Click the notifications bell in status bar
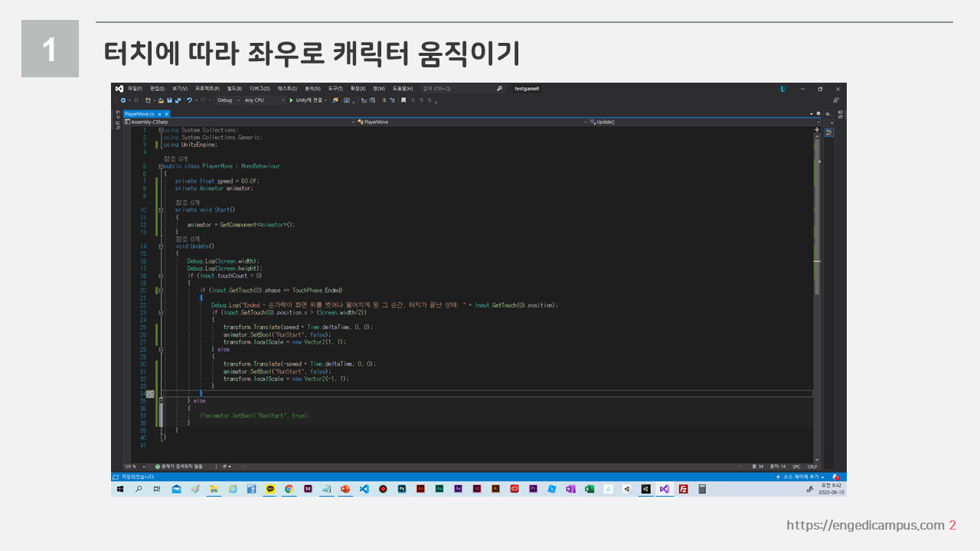Image resolution: width=980 pixels, height=551 pixels. coord(835,477)
